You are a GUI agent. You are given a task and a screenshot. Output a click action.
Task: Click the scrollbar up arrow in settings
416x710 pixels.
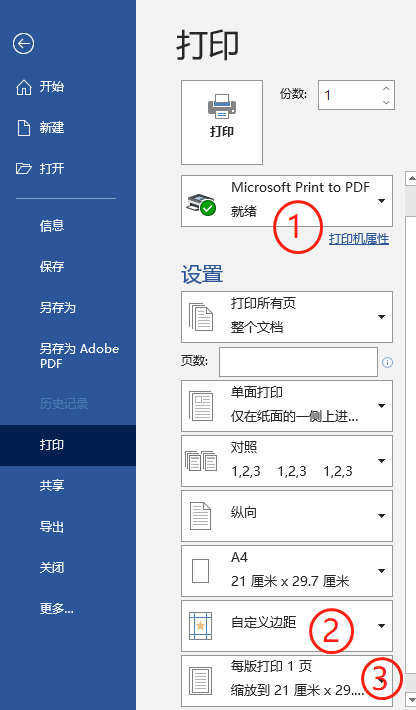click(x=411, y=178)
